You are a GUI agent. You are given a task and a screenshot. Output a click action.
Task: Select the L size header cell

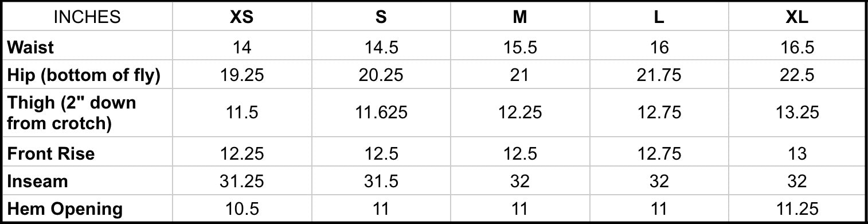659,18
